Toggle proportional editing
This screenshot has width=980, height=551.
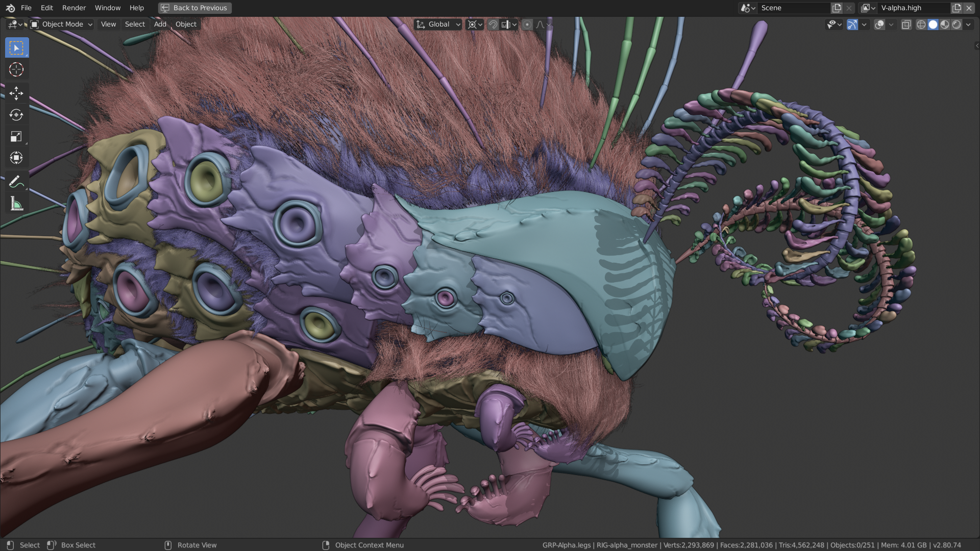pyautogui.click(x=527, y=24)
